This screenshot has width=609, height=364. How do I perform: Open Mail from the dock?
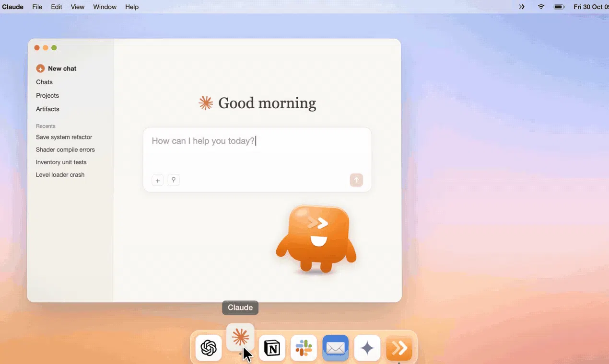coord(335,348)
